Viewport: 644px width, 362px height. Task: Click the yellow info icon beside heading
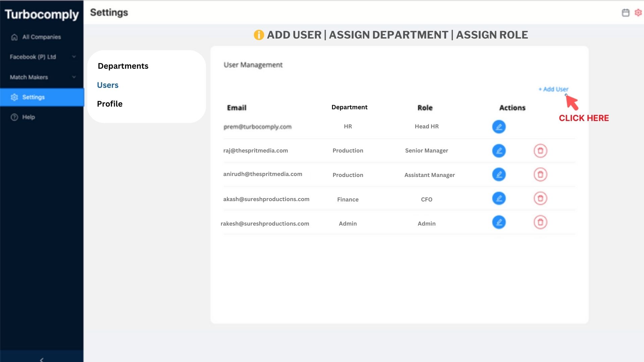click(x=259, y=35)
